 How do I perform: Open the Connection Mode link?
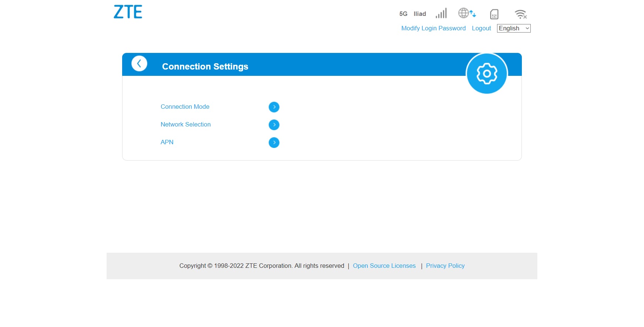[185, 107]
